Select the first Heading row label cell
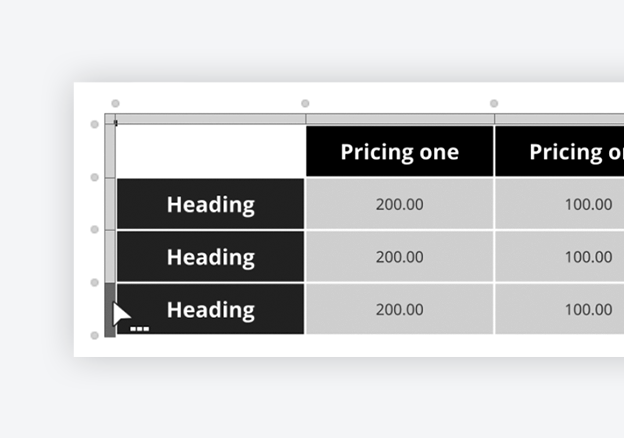Image resolution: width=624 pixels, height=438 pixels. point(211,204)
